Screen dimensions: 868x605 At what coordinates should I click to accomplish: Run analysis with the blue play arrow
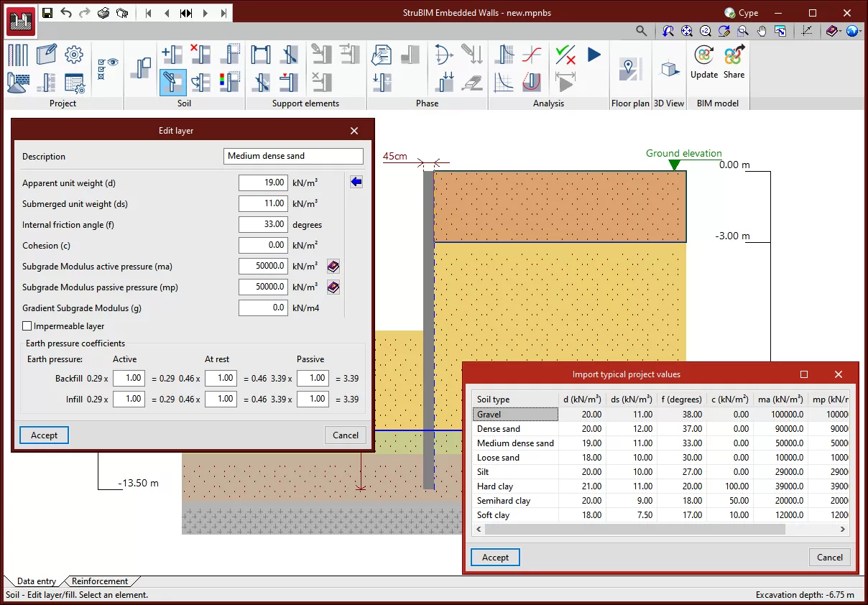594,55
